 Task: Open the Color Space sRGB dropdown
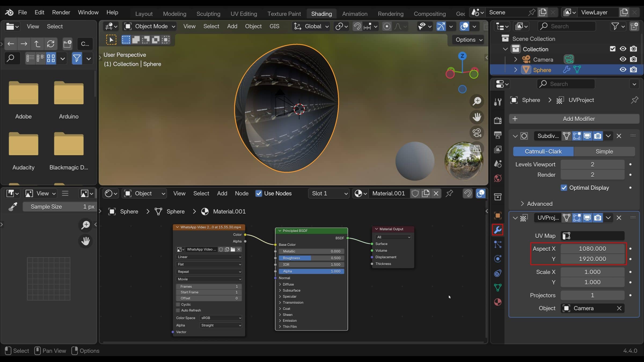[x=221, y=318]
